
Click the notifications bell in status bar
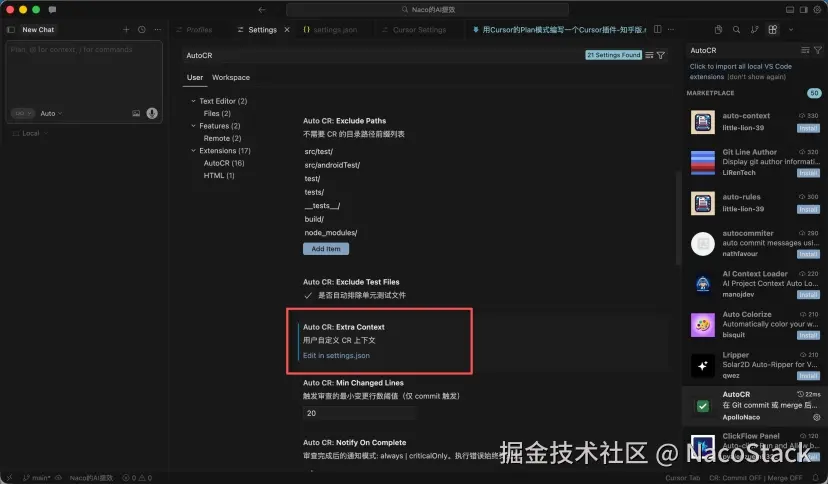816,478
